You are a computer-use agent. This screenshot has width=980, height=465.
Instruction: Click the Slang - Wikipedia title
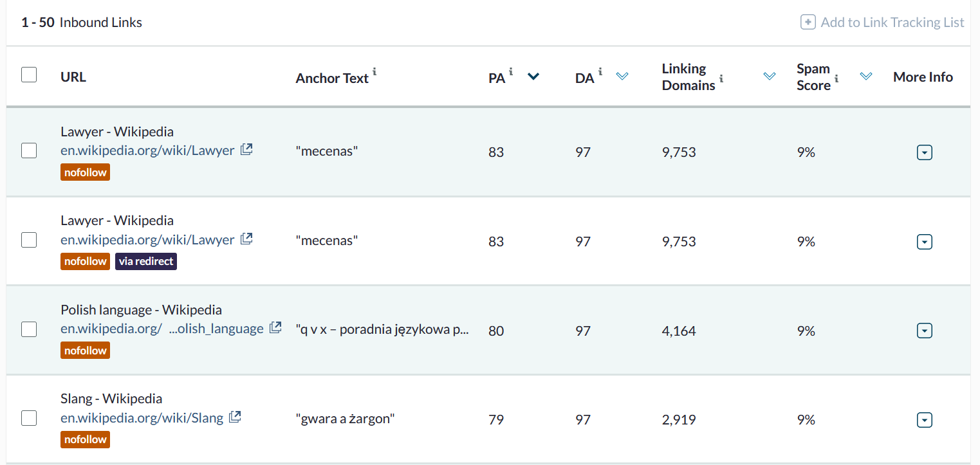111,398
